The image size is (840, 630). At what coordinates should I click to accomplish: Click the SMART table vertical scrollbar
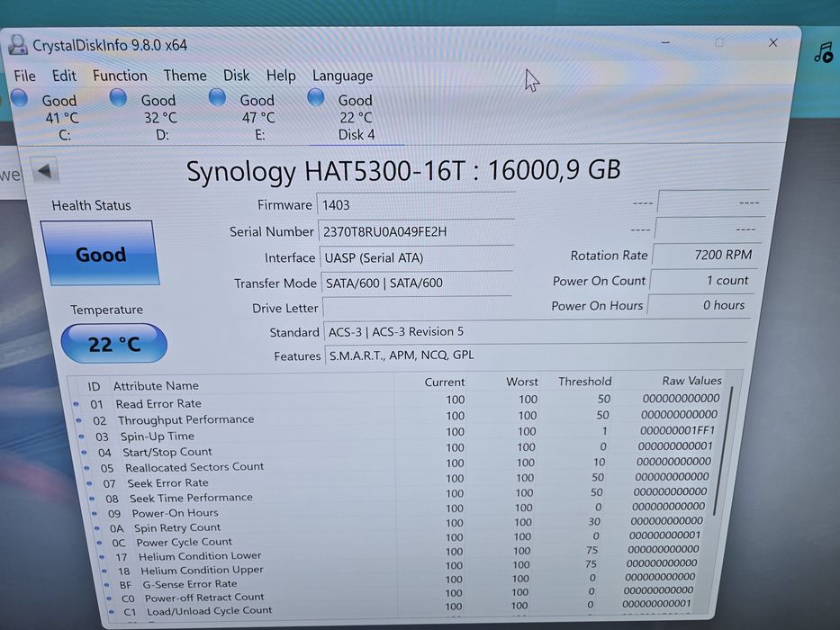(x=723, y=450)
